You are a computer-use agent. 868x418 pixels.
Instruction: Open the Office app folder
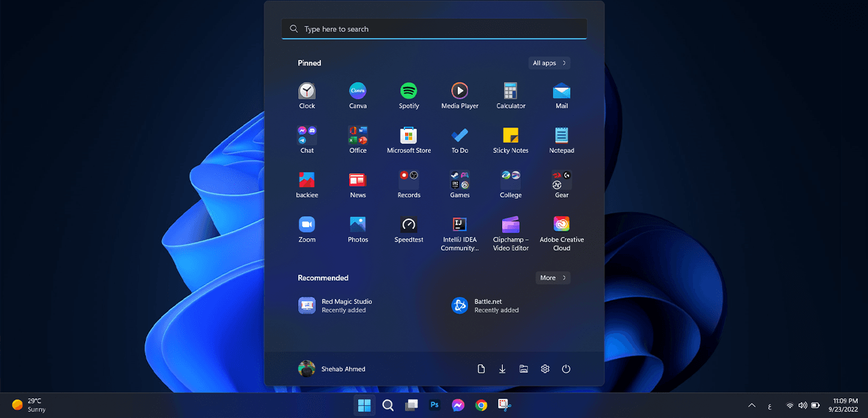tap(357, 140)
